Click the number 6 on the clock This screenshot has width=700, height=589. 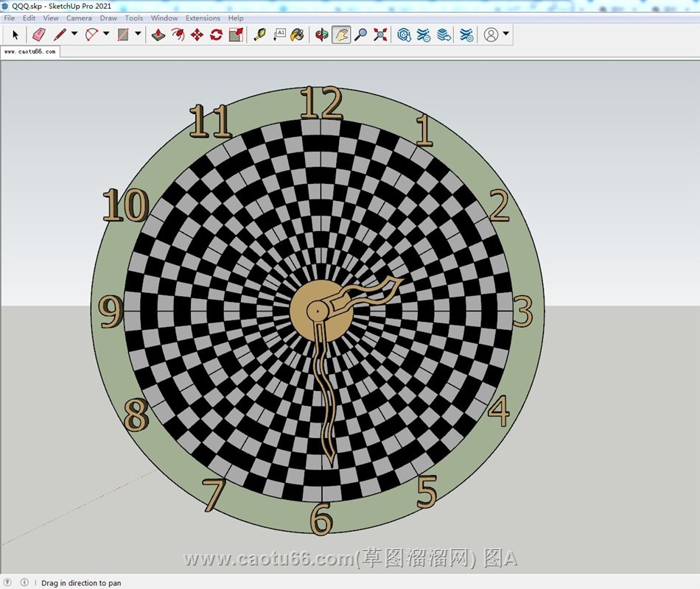(x=321, y=518)
